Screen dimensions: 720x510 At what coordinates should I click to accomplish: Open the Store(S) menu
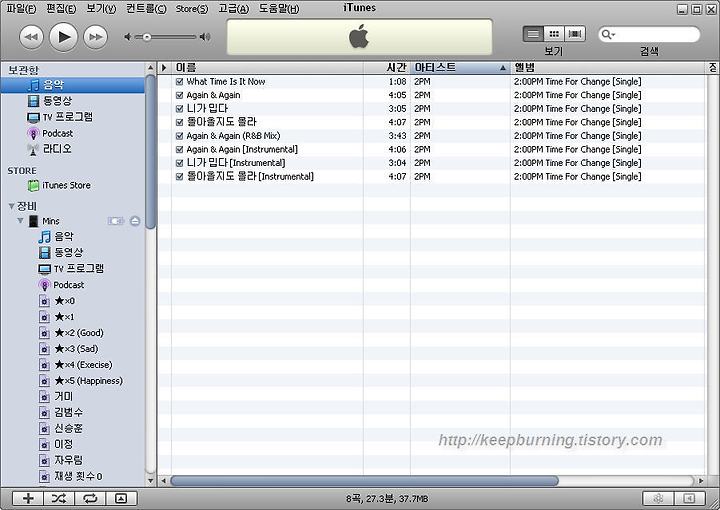pyautogui.click(x=191, y=9)
